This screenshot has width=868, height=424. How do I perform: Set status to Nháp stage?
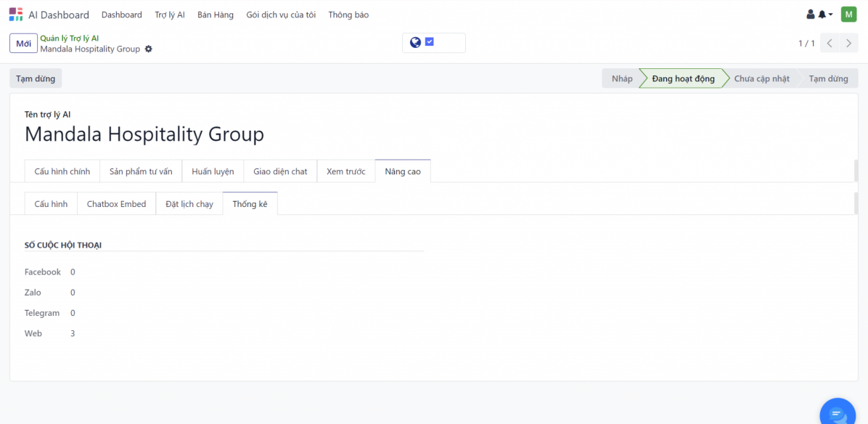click(x=621, y=78)
